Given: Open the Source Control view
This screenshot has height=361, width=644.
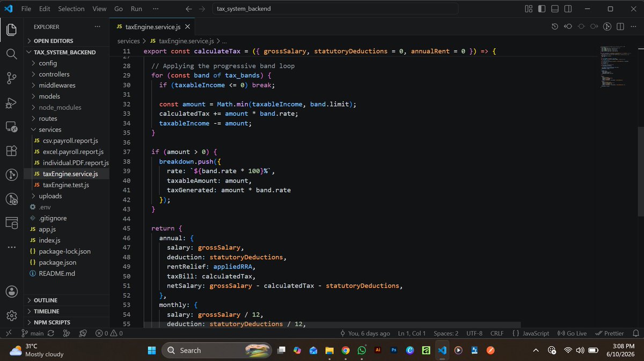Looking at the screenshot, I should pos(11,78).
